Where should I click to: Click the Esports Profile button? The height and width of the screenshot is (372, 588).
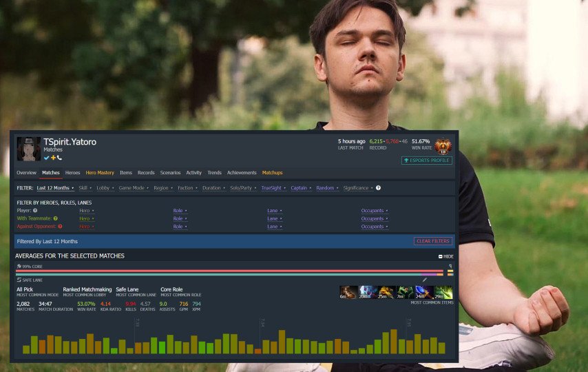[427, 161]
